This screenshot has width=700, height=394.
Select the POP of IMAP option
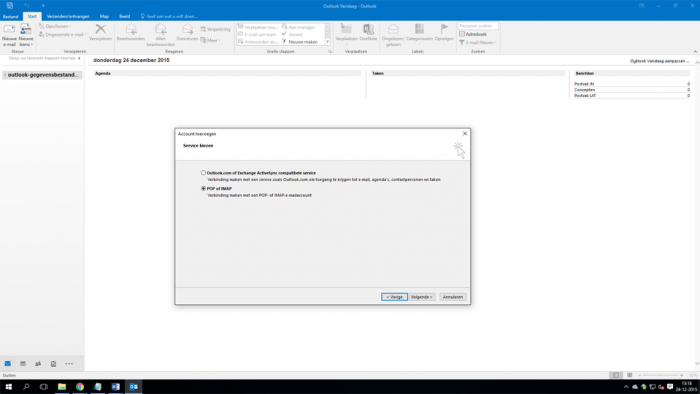coord(203,188)
